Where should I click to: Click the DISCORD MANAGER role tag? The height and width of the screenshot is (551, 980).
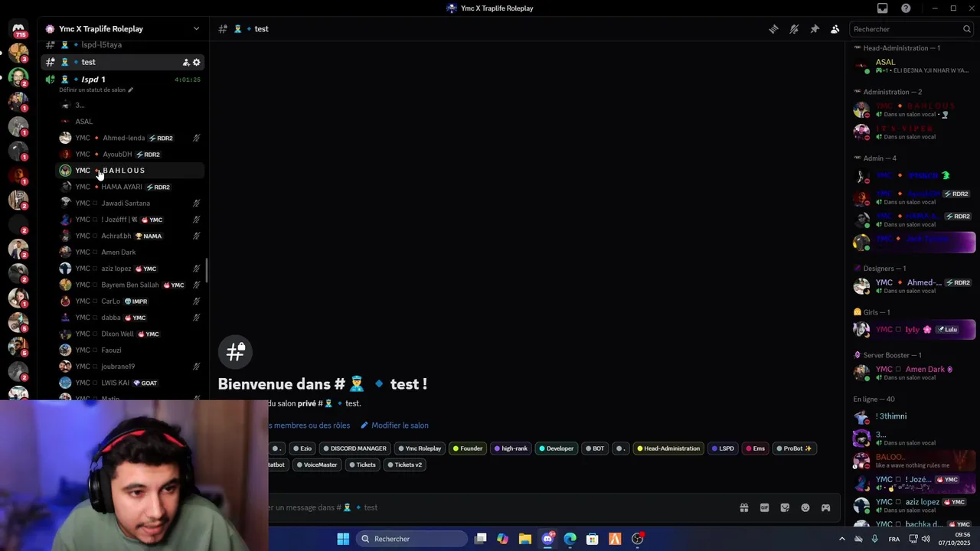tap(354, 448)
